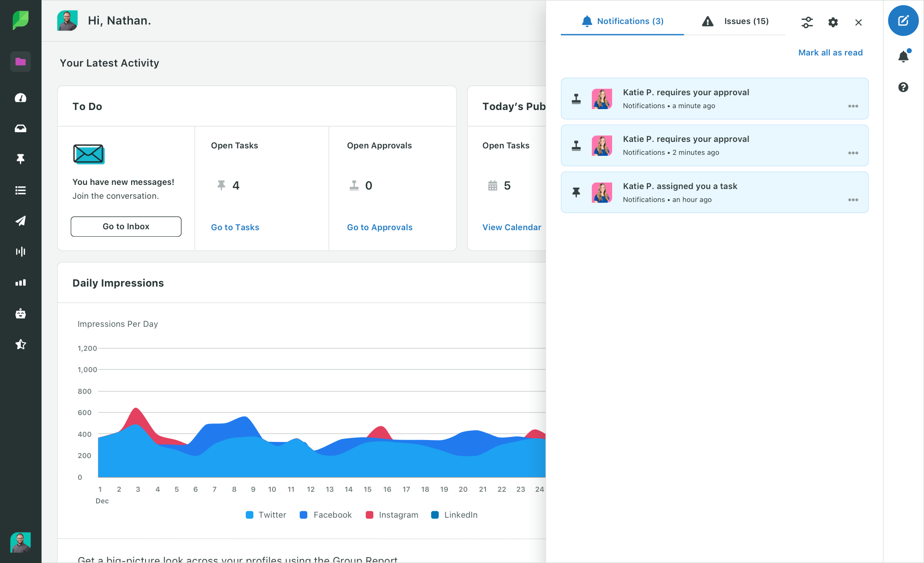Screen dimensions: 924x563
Task: Open the Smart Inbox sidebar icon
Action: (20, 129)
